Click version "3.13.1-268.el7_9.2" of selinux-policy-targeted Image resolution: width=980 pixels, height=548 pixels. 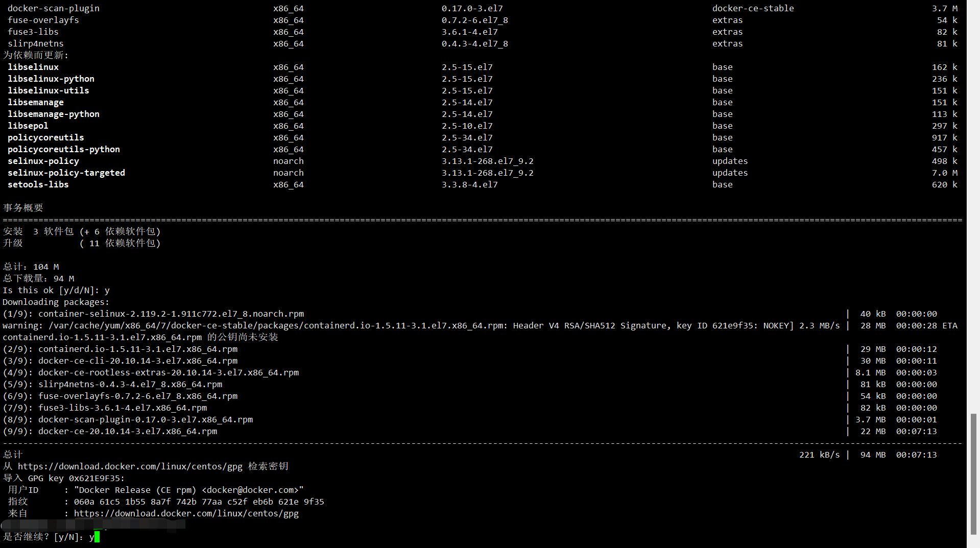pyautogui.click(x=488, y=173)
